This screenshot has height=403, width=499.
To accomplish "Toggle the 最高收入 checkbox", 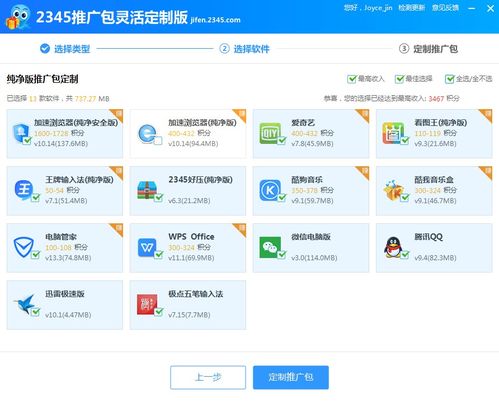I will 352,79.
